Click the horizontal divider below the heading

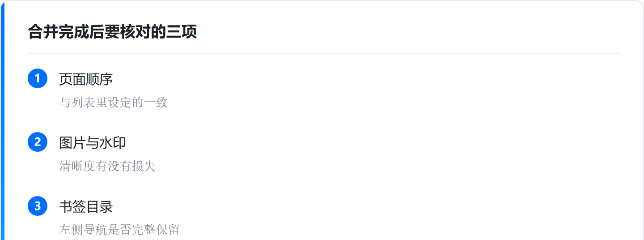click(324, 54)
